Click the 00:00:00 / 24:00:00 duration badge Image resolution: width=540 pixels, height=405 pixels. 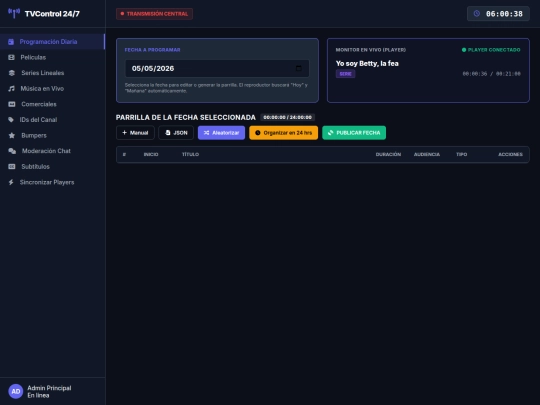(288, 117)
